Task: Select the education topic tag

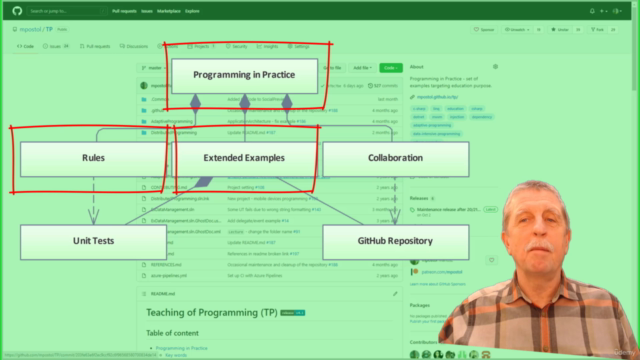Action: click(x=455, y=109)
